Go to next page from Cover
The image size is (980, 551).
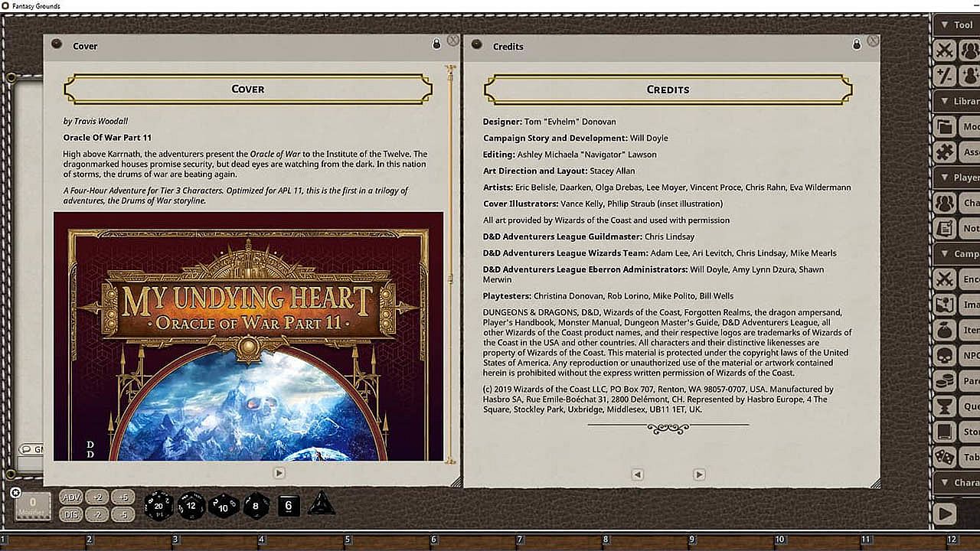(279, 473)
